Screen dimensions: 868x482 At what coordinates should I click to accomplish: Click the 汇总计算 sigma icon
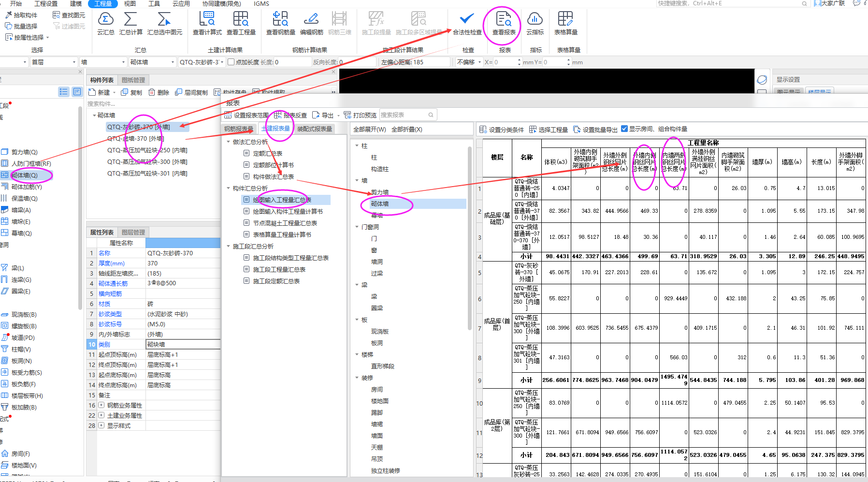[130, 24]
